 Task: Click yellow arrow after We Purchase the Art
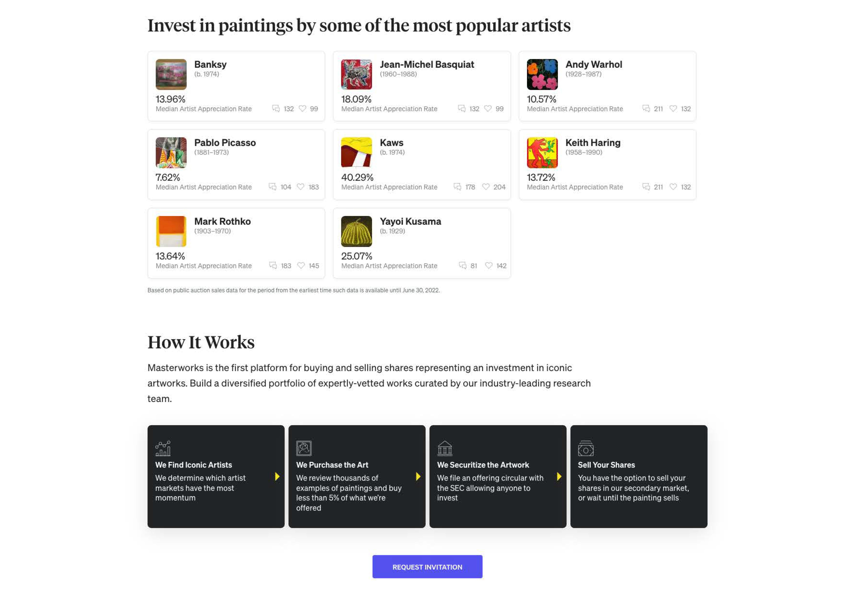click(x=418, y=477)
